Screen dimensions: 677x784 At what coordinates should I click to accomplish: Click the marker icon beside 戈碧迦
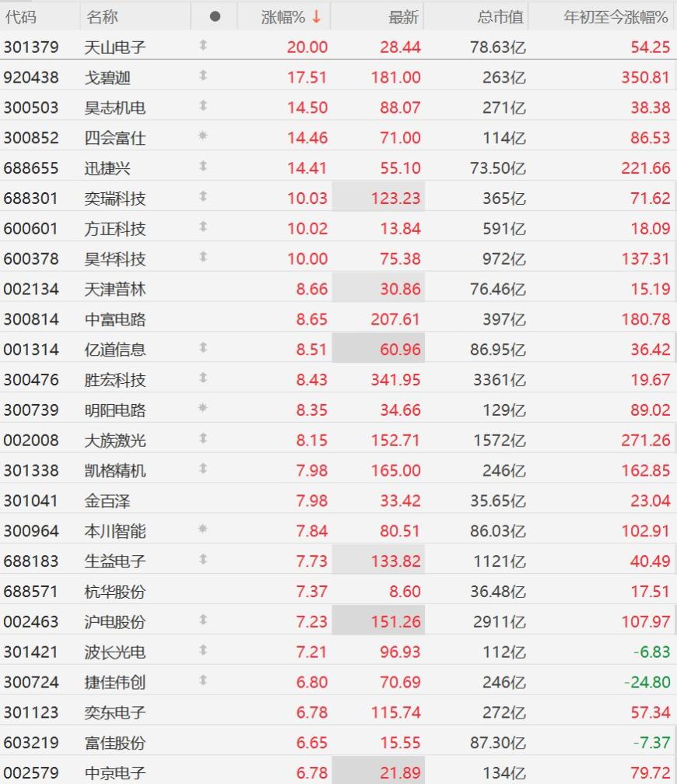click(x=203, y=76)
